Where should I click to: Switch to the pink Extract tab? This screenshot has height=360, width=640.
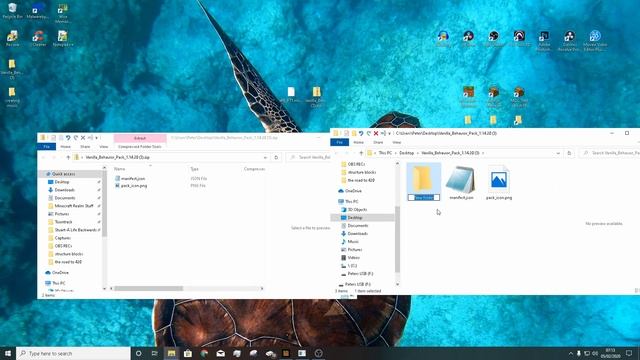[140, 138]
